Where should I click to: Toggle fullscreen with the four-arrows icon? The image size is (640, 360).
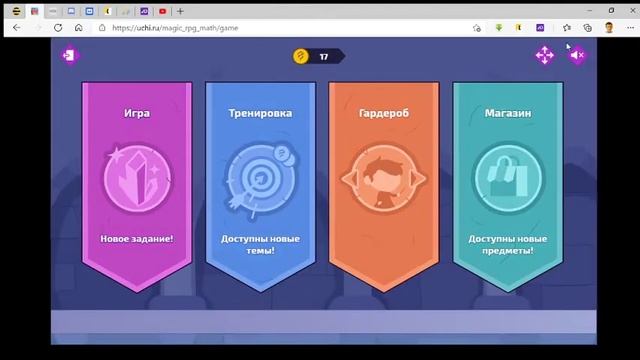(x=544, y=55)
